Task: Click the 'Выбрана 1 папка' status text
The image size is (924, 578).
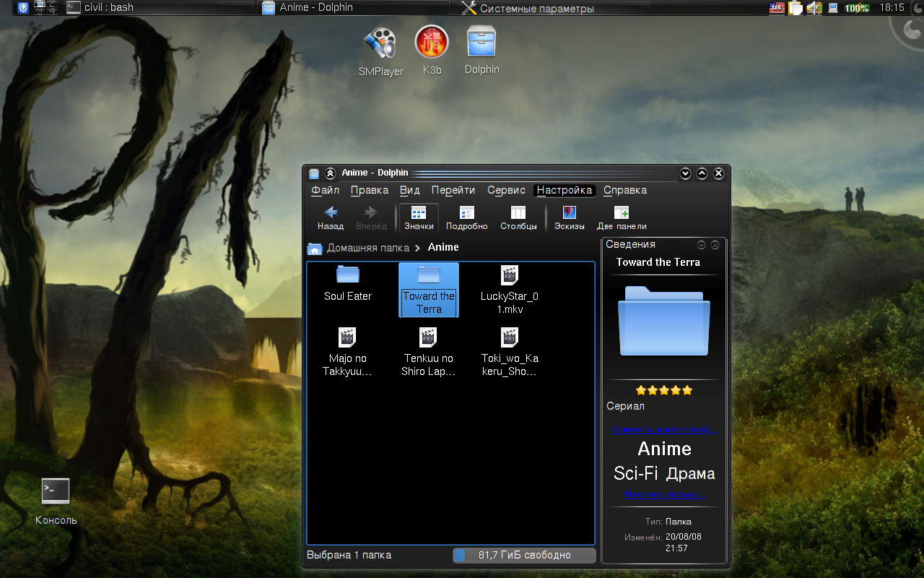Action: pos(349,555)
